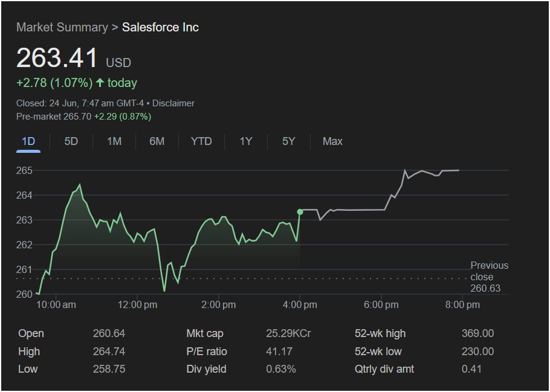Screen dimensions: 550x392
Task: Click the High value 264.74
Action: pyautogui.click(x=109, y=352)
